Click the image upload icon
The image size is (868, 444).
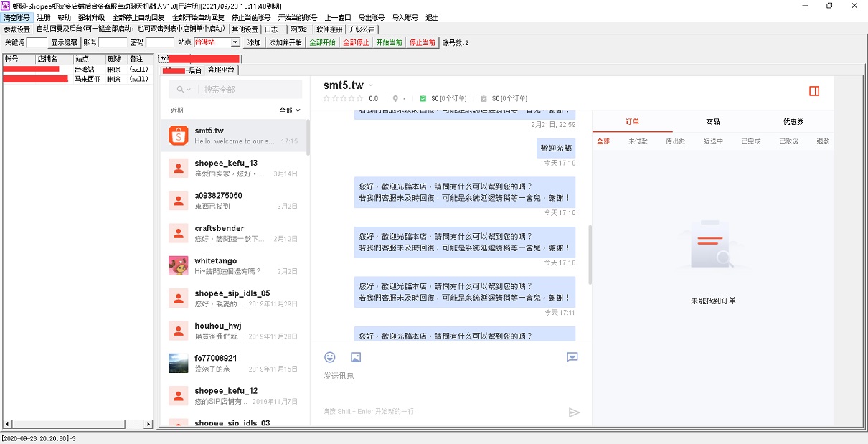[356, 357]
